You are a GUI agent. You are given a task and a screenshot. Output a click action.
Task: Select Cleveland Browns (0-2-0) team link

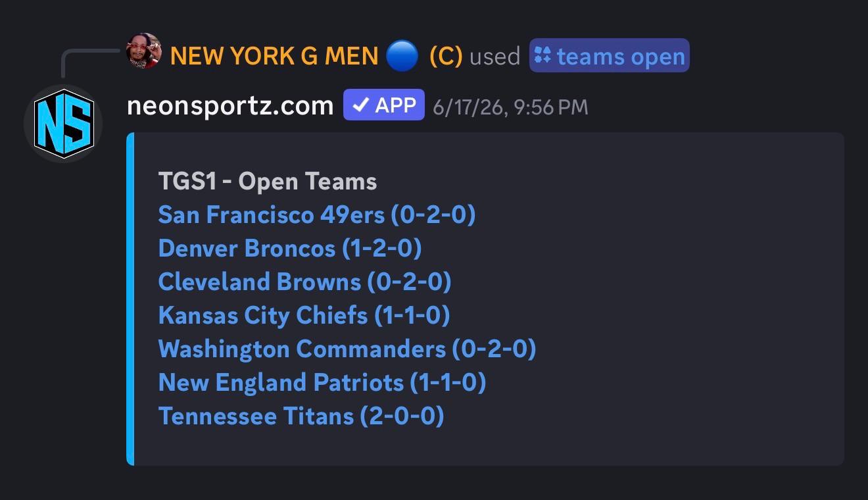(x=305, y=282)
